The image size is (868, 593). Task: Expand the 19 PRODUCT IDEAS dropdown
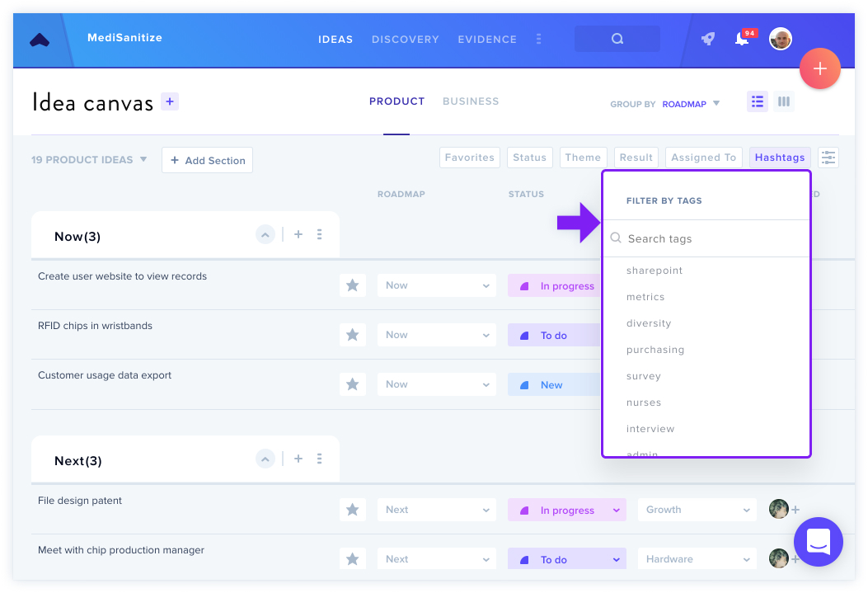pyautogui.click(x=89, y=160)
